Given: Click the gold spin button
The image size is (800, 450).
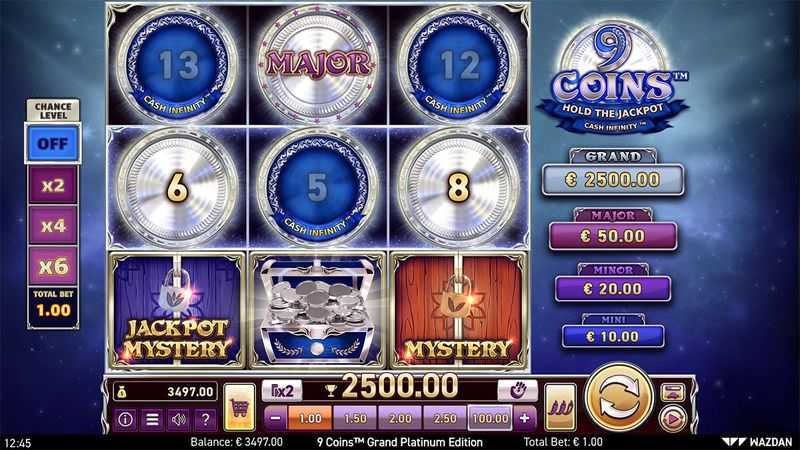Looking at the screenshot, I should [x=619, y=398].
